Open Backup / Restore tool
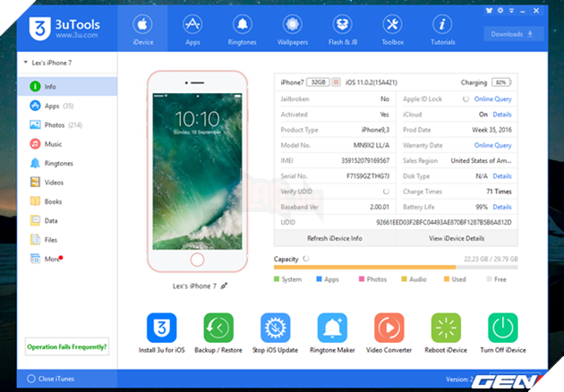The width and height of the screenshot is (564, 392). pyautogui.click(x=218, y=328)
